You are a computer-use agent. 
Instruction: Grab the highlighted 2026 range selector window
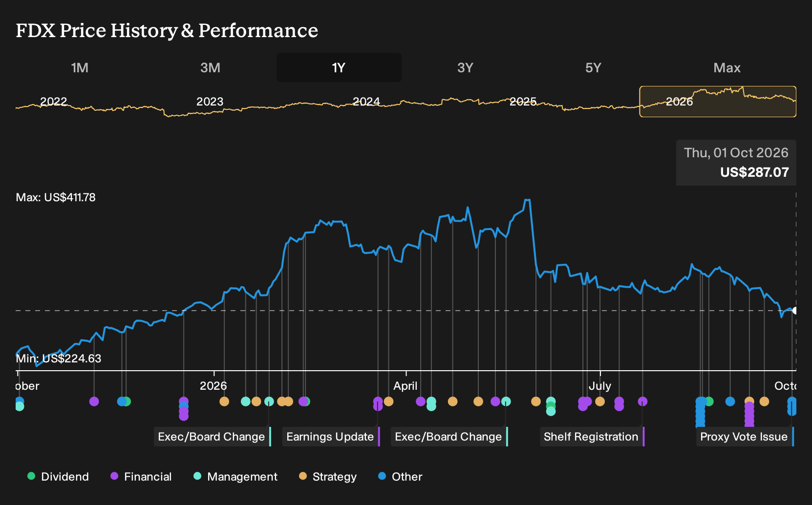[718, 102]
